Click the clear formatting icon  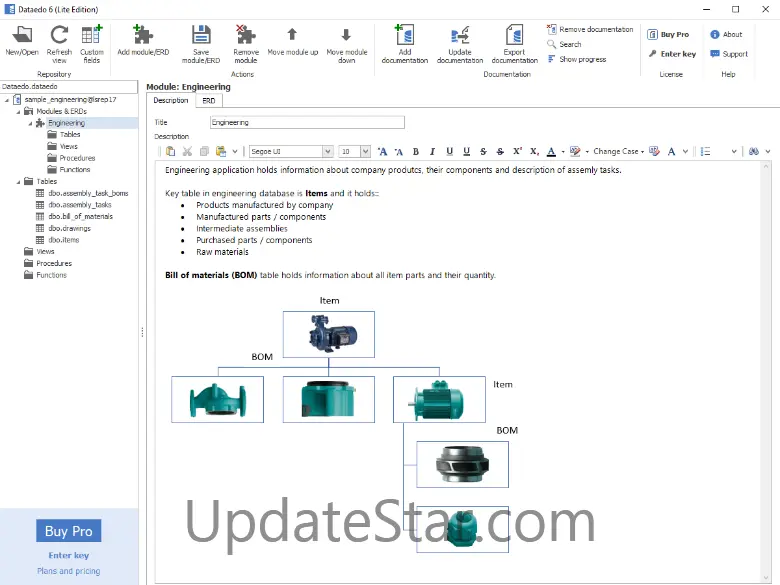(x=654, y=151)
